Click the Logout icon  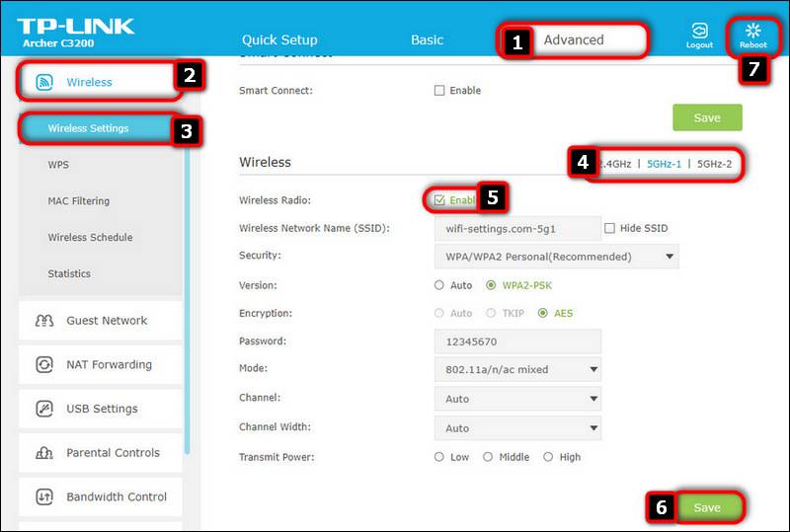pos(699,31)
